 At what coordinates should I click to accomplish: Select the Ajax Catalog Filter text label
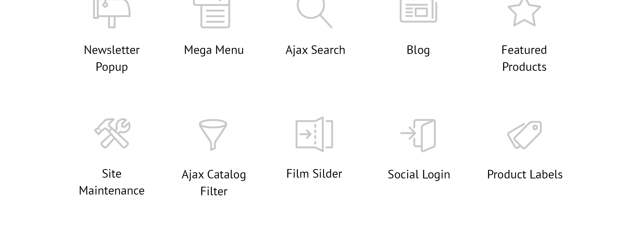(214, 183)
